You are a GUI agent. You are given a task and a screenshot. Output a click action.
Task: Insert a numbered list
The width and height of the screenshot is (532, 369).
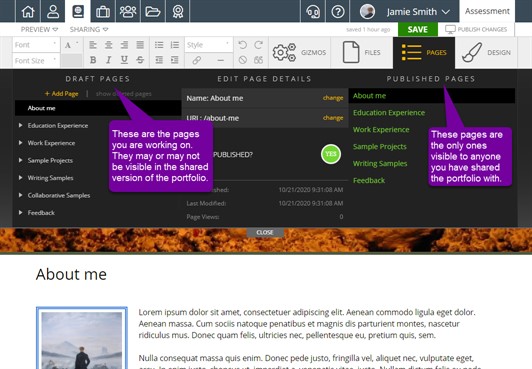(x=175, y=45)
